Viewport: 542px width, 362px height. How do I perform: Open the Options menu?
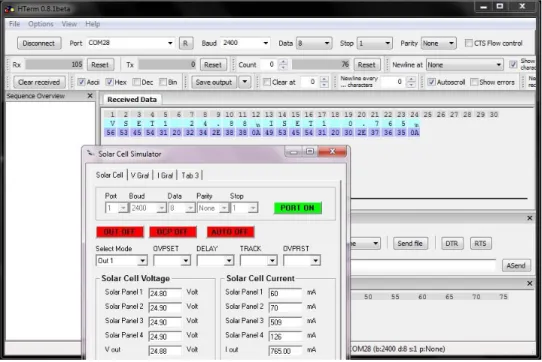(x=40, y=24)
